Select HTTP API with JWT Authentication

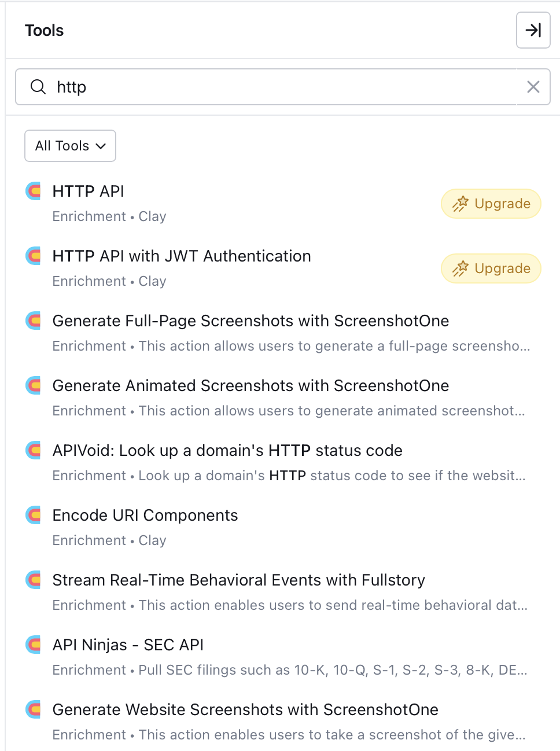[x=181, y=256]
